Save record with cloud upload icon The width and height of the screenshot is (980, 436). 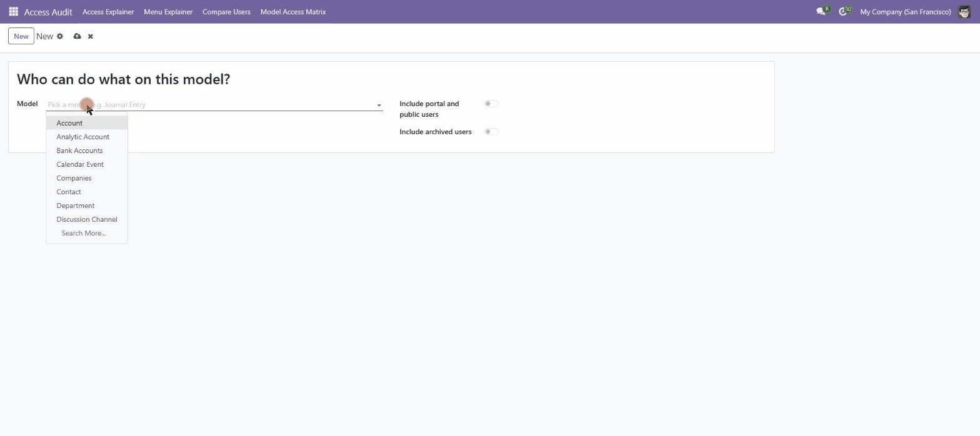click(77, 36)
